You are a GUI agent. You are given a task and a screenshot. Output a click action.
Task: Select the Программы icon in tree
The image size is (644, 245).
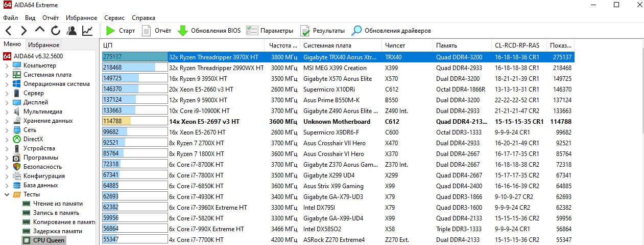(17, 158)
